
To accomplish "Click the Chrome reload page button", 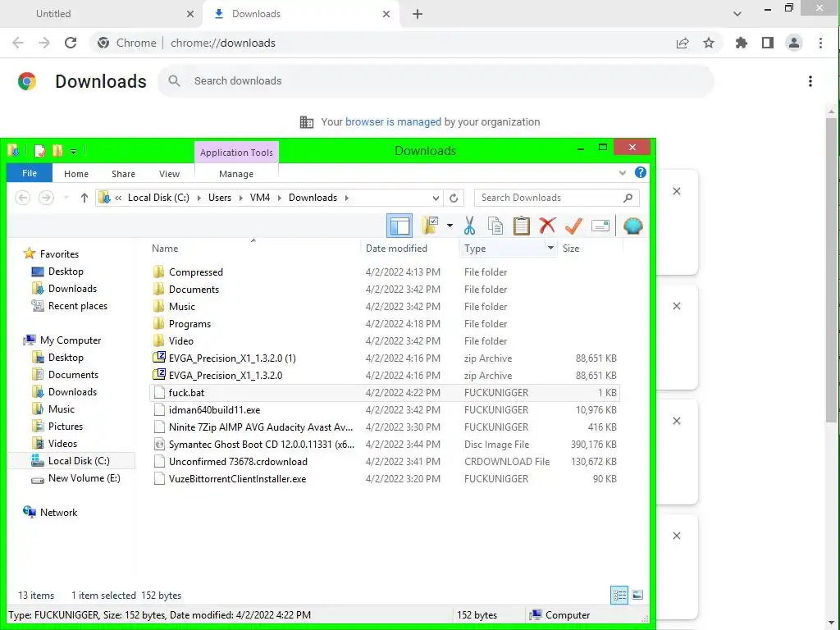I will [x=71, y=43].
